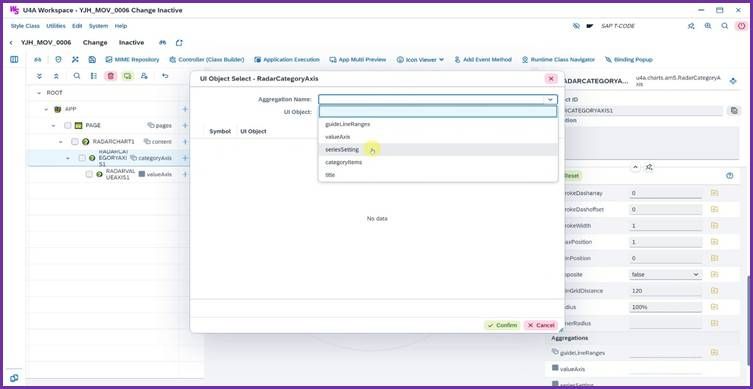Check the RADARCATEGORYAXIS1 tree checkbox
The image size is (753, 389).
(x=82, y=158)
